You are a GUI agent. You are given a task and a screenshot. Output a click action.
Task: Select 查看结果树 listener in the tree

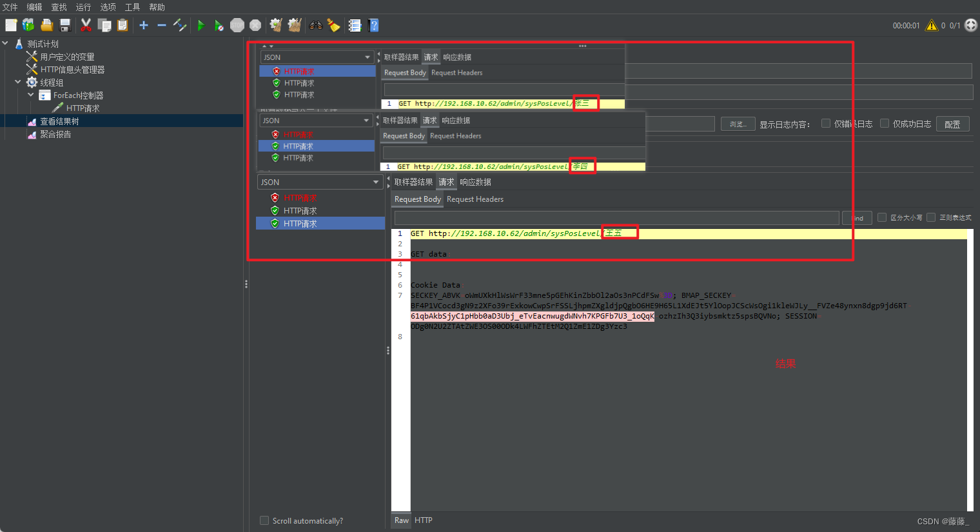tap(59, 121)
